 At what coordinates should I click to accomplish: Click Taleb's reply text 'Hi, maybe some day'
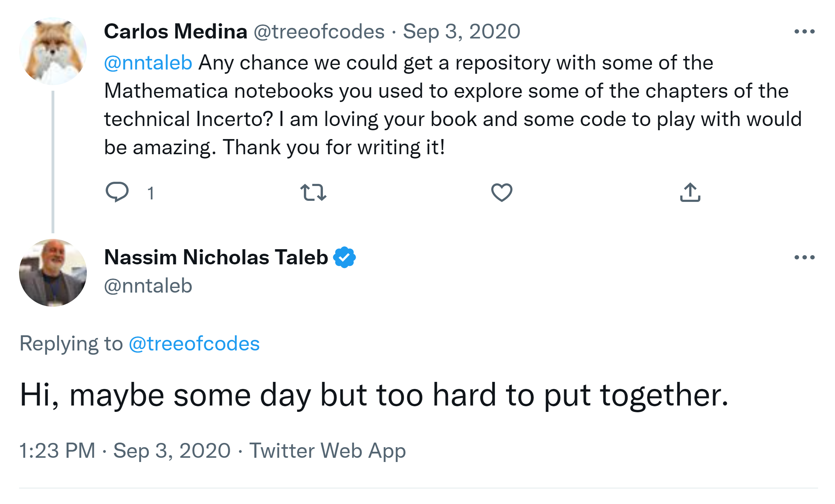pos(374,395)
